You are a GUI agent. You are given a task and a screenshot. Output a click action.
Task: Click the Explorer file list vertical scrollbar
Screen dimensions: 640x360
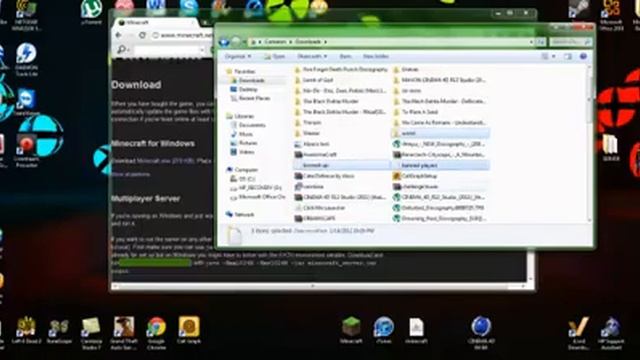tap(589, 143)
